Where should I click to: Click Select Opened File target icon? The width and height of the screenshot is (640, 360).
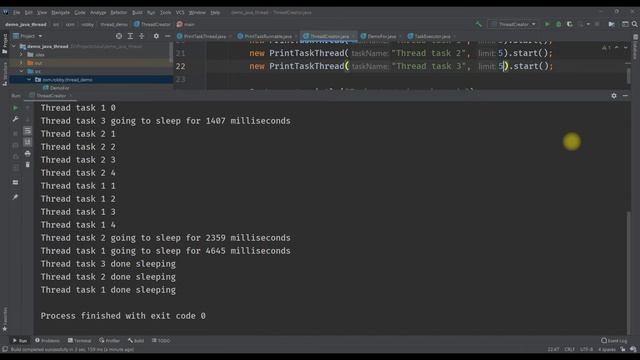(x=118, y=36)
